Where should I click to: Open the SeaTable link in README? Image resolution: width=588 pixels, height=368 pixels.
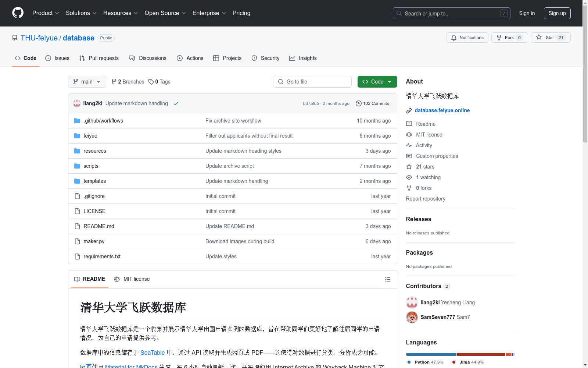click(153, 353)
